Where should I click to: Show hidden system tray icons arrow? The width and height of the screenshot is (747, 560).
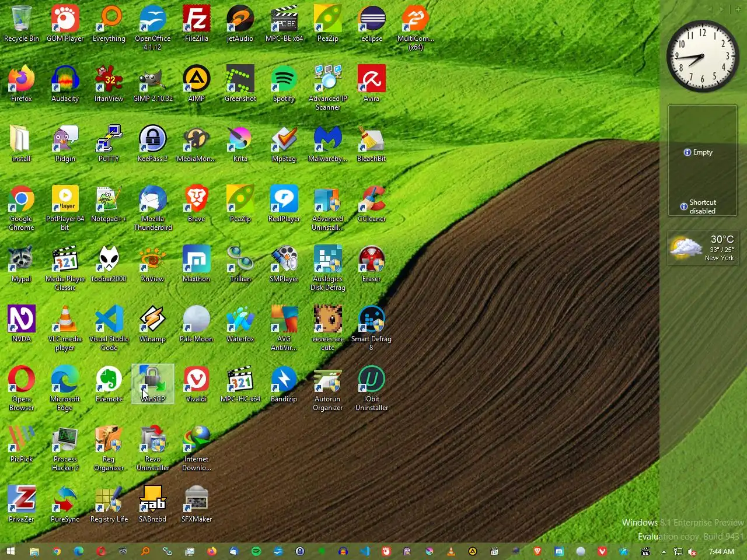click(664, 551)
